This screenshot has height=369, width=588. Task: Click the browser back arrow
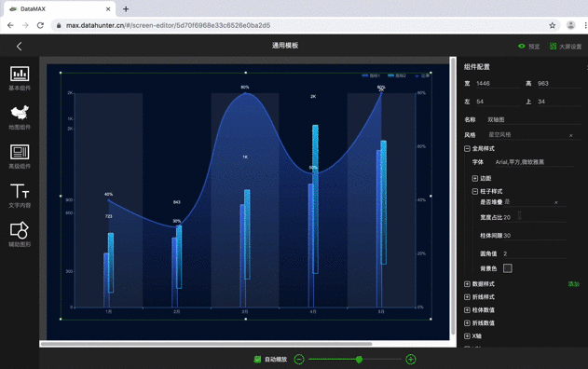(10, 25)
